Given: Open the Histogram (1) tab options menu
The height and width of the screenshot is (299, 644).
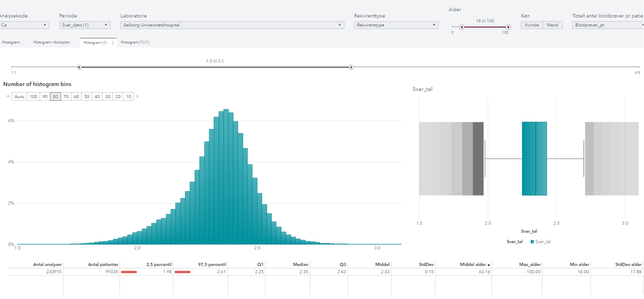Looking at the screenshot, I should coord(113,43).
